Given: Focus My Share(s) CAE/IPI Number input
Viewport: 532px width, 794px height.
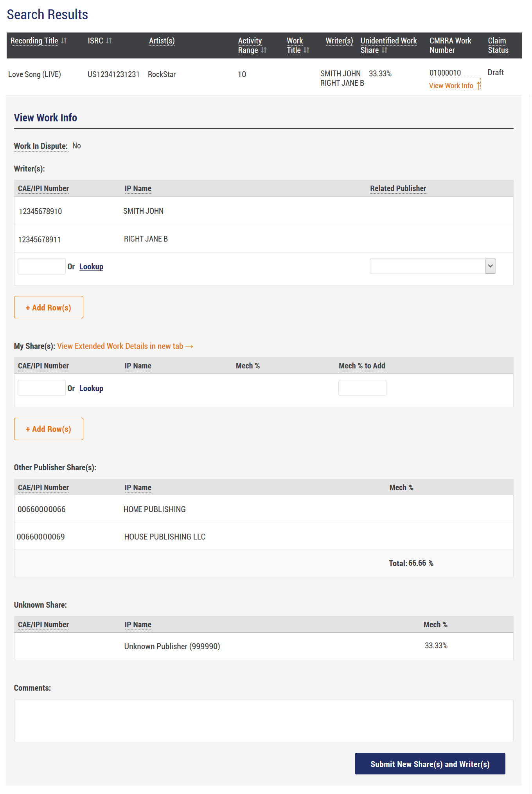Looking at the screenshot, I should (x=41, y=388).
